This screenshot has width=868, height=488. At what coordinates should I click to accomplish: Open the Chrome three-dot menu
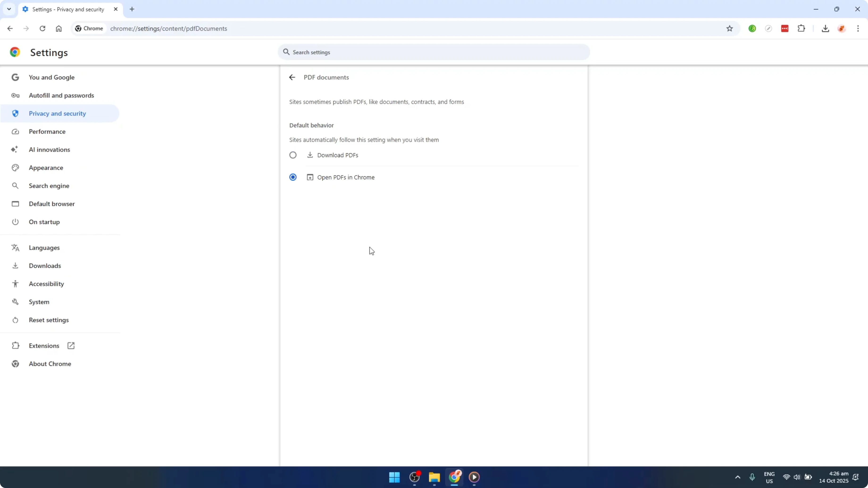[858, 29]
